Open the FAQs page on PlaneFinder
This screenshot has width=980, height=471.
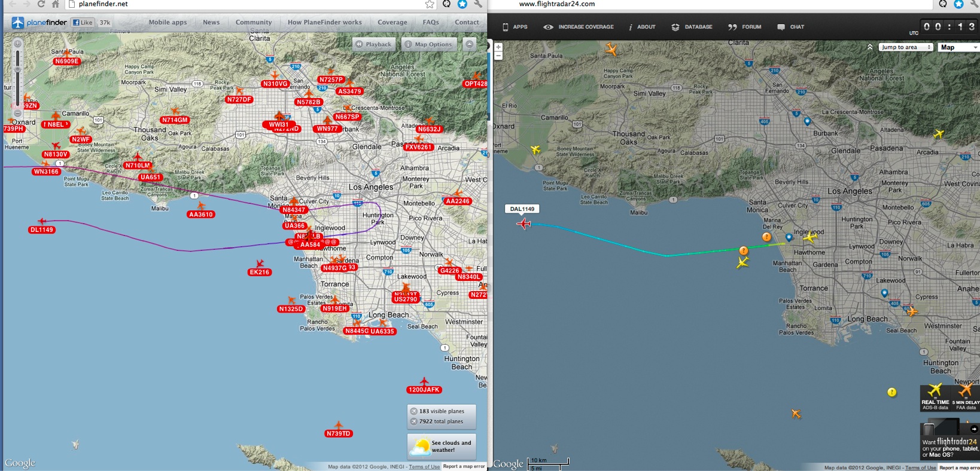[431, 22]
